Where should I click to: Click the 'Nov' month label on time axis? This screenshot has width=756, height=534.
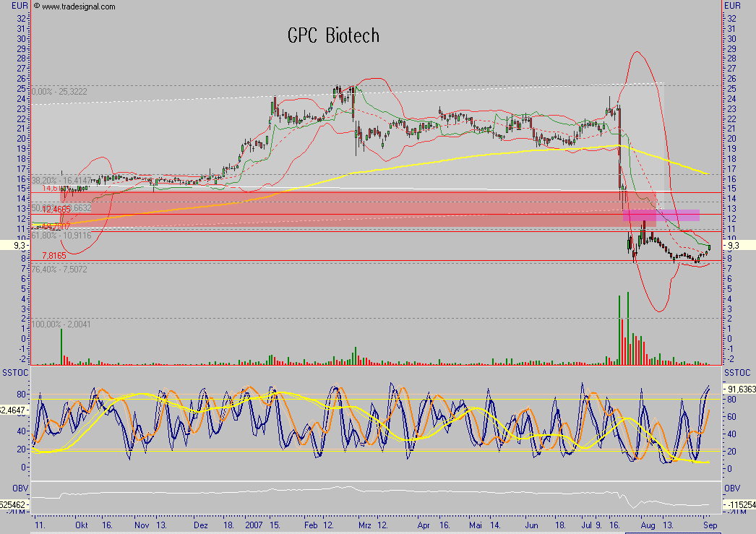142,525
